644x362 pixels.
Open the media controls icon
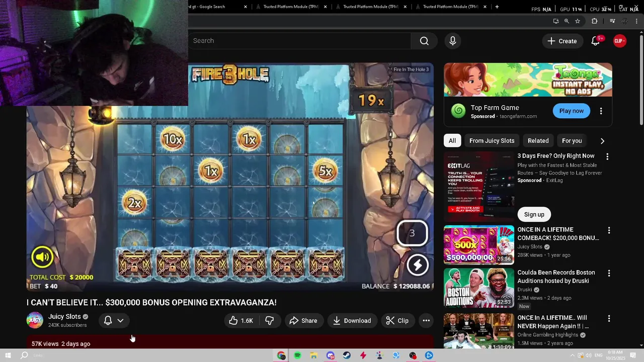pyautogui.click(x=612, y=21)
